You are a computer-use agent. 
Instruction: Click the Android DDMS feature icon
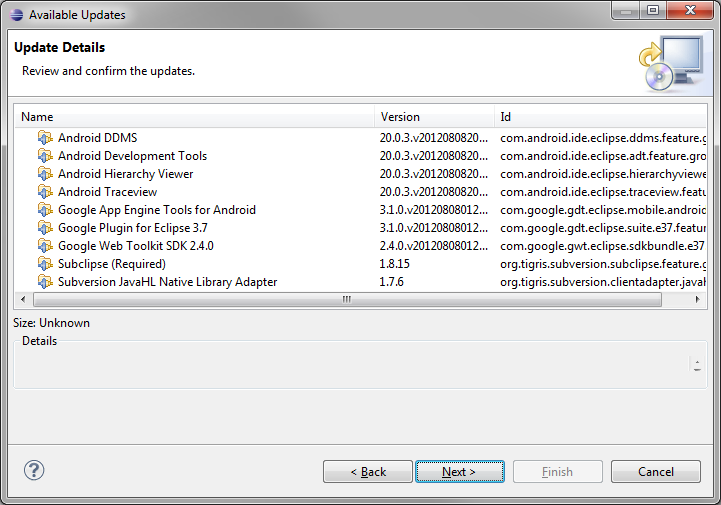45,138
